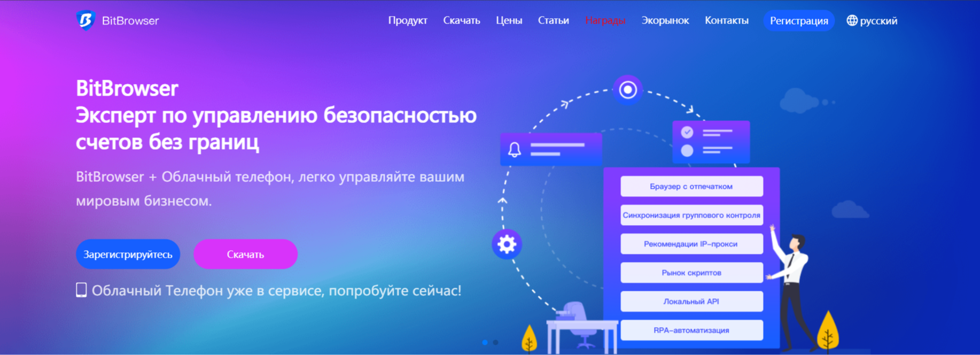
Task: Select the red Награды nav item
Action: click(x=605, y=20)
